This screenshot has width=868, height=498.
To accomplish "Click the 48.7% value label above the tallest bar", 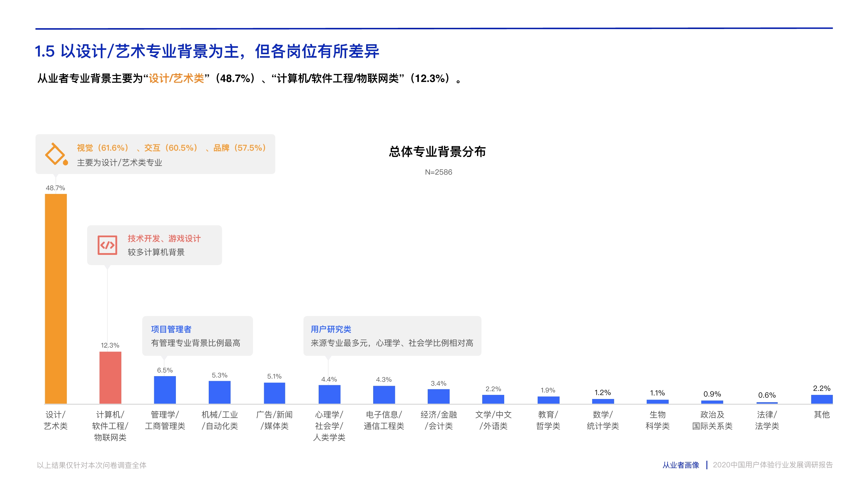I will (55, 187).
